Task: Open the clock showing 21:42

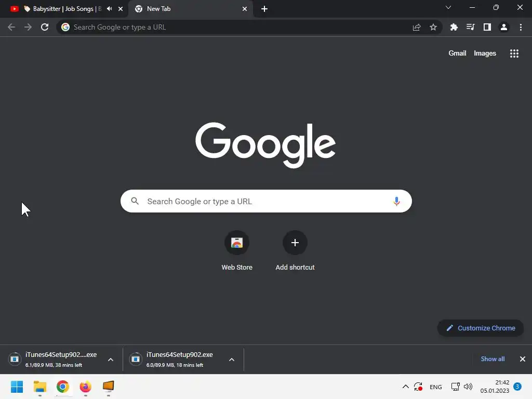Action: 495,387
